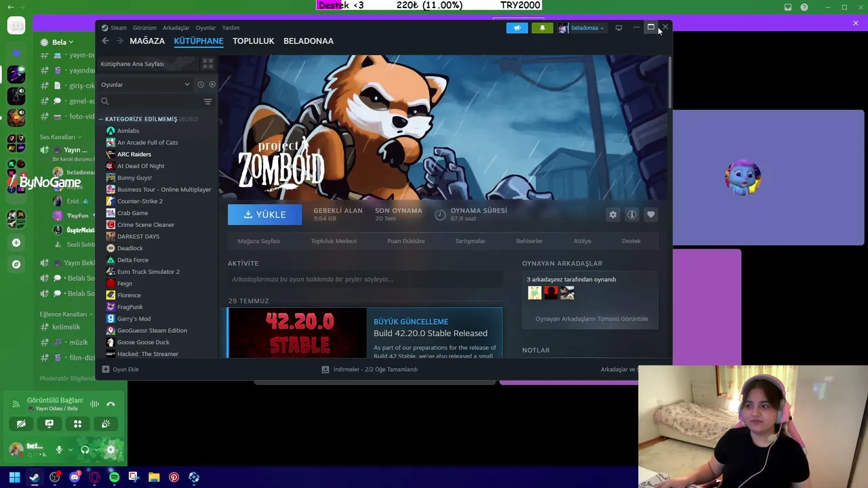Image resolution: width=868 pixels, height=488 pixels.
Task: Open Puan Dükkânı link
Action: point(406,241)
